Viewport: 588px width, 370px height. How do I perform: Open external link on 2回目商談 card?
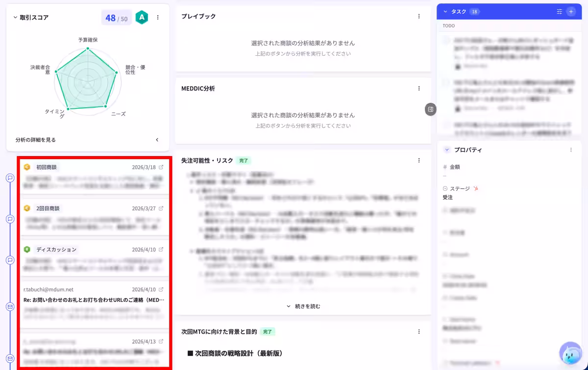pos(161,208)
